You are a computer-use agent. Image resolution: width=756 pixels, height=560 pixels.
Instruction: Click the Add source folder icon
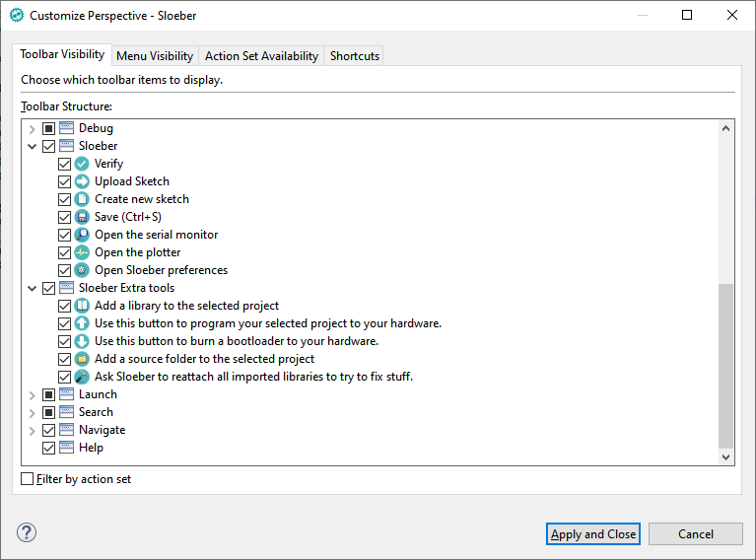click(x=82, y=359)
